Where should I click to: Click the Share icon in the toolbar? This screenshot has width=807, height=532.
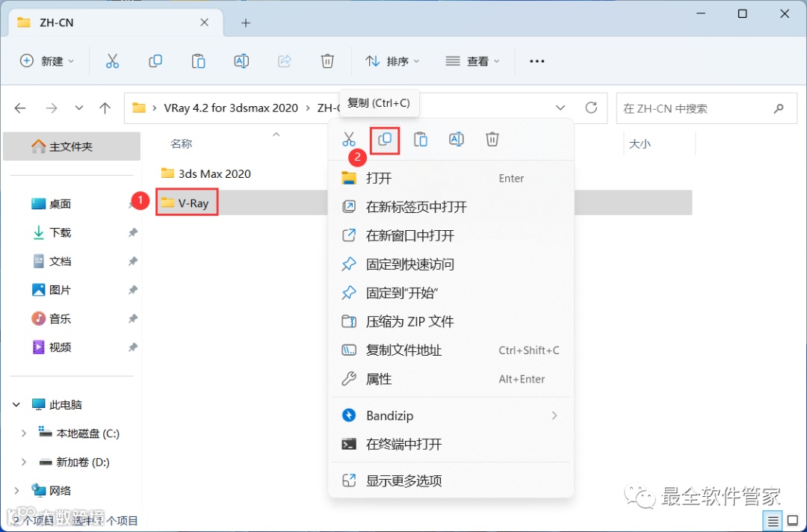coord(285,61)
